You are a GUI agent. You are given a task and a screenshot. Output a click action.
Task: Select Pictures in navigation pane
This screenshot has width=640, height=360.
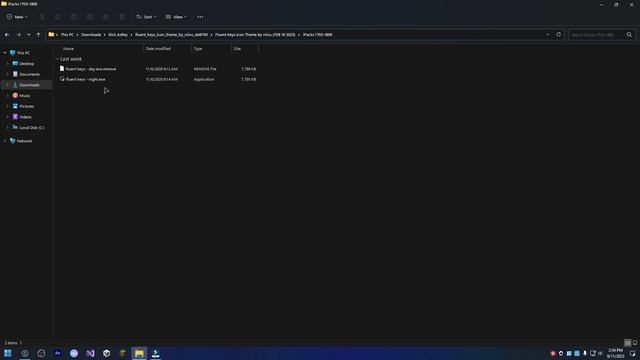(27, 106)
